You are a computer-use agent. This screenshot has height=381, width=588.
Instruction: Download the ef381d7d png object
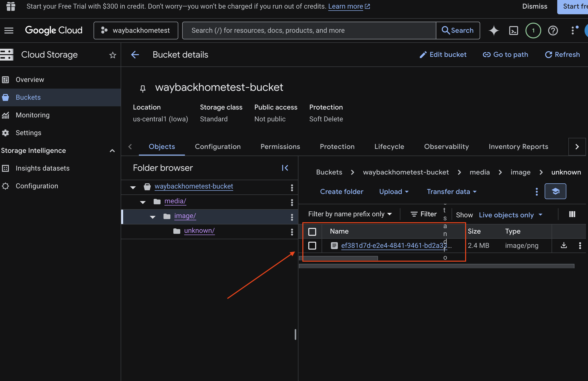(x=564, y=245)
